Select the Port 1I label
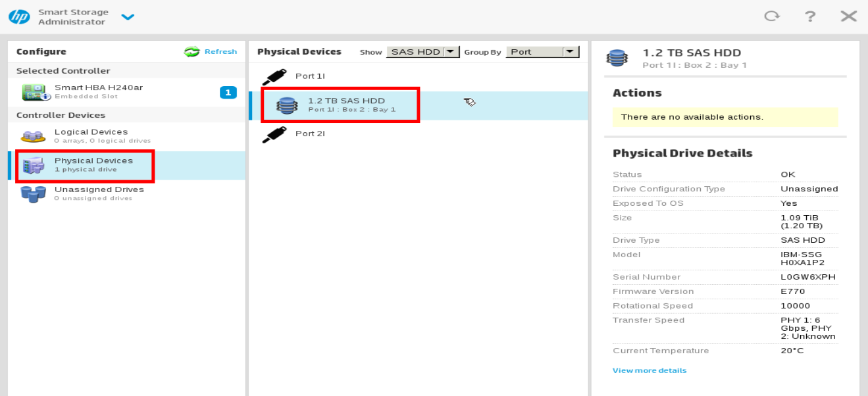The height and width of the screenshot is (396, 868). pos(310,76)
